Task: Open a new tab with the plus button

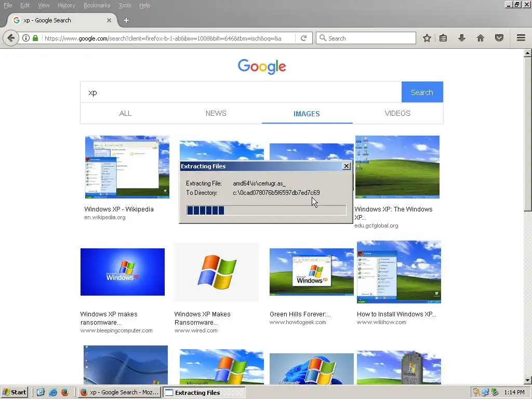Action: pyautogui.click(x=126, y=20)
